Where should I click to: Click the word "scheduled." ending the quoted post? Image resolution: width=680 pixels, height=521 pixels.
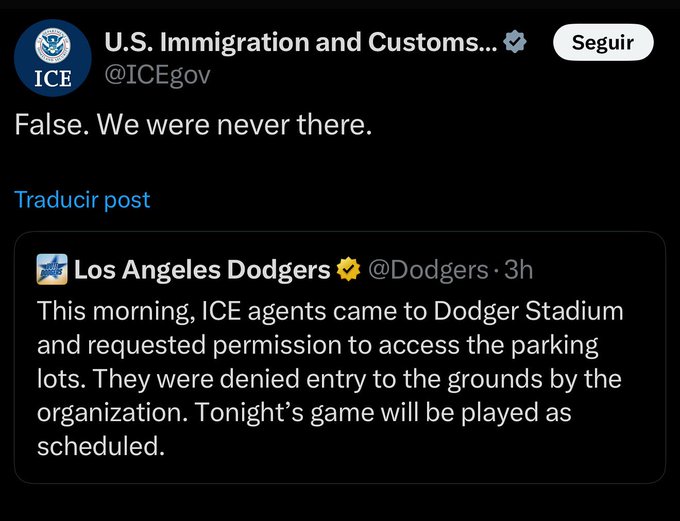[x=101, y=446]
